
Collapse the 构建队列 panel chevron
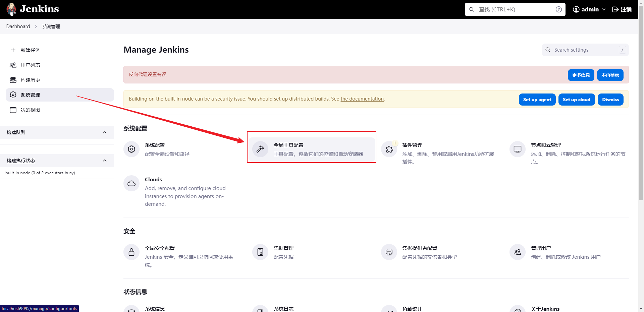[x=105, y=132]
